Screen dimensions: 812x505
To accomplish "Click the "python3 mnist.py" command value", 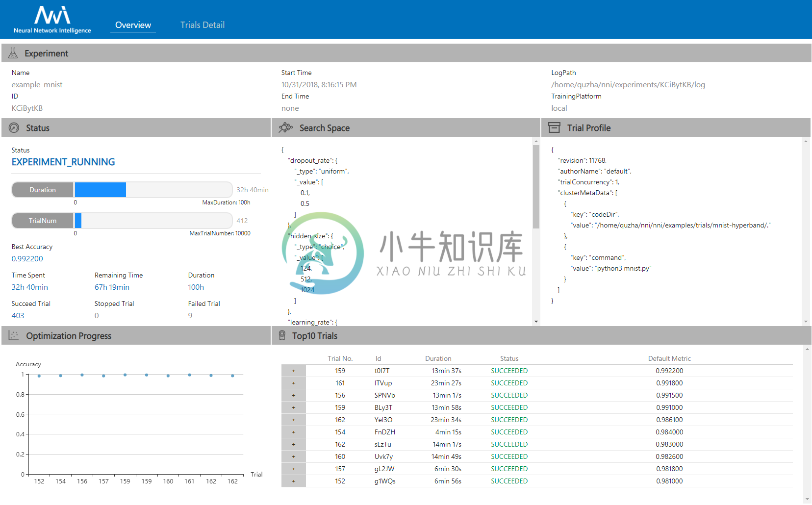I will tap(624, 268).
